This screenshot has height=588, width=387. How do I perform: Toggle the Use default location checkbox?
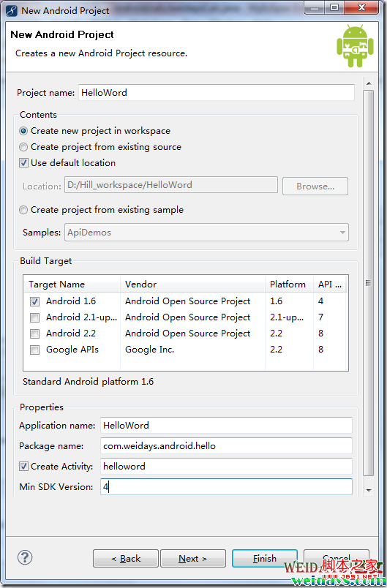click(x=23, y=163)
